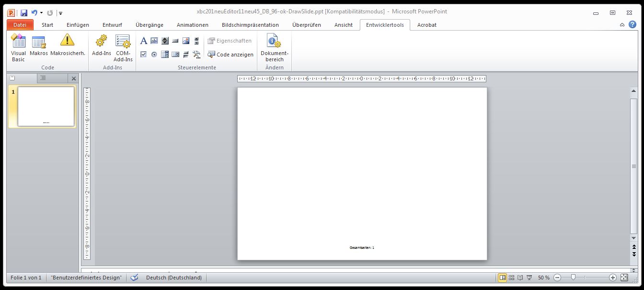Click the Makros button

pyautogui.click(x=39, y=48)
